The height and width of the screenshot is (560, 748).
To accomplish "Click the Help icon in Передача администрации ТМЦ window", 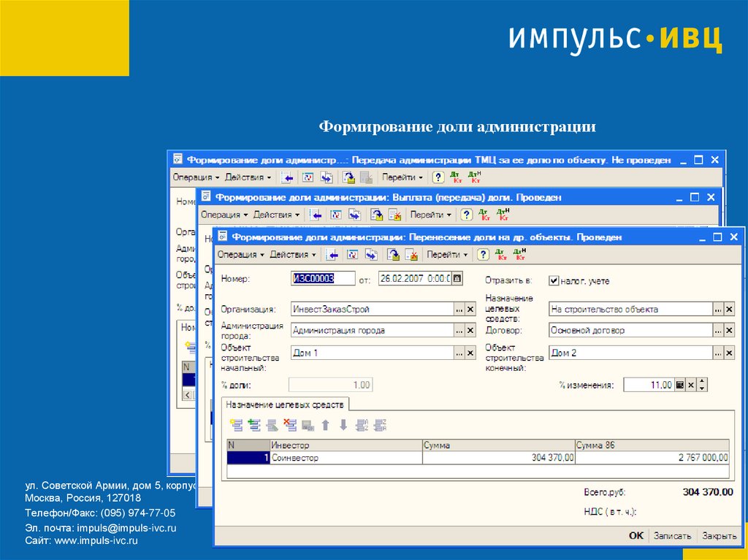I will tap(438, 177).
